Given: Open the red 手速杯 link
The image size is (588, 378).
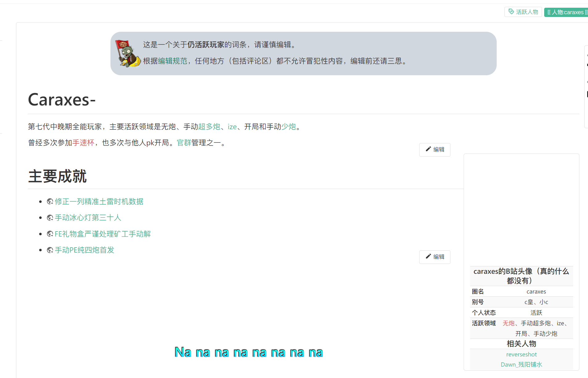Looking at the screenshot, I should pyautogui.click(x=83, y=143).
